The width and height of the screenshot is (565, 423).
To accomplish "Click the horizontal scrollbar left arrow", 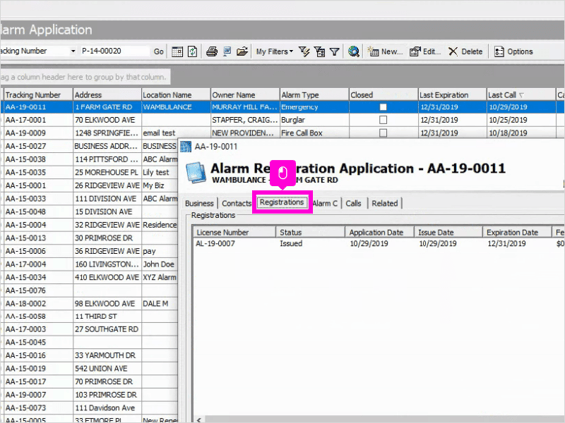I will 199,420.
